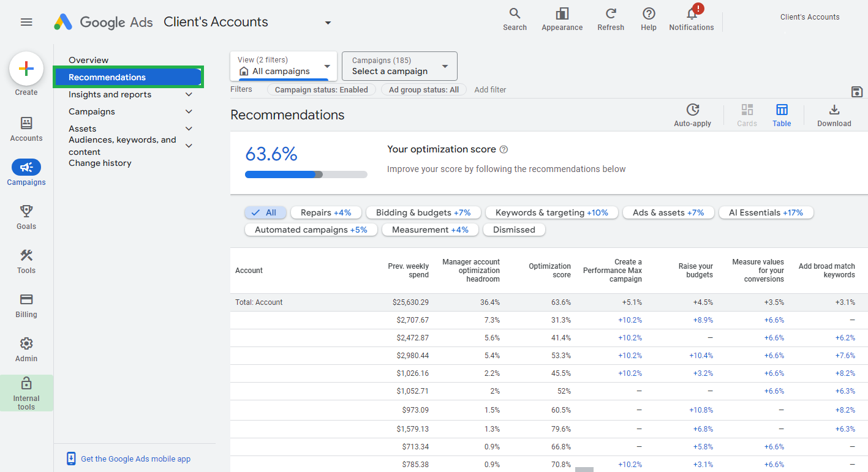Open the Help icon
Viewport: 868px width, 472px height.
[649, 20]
